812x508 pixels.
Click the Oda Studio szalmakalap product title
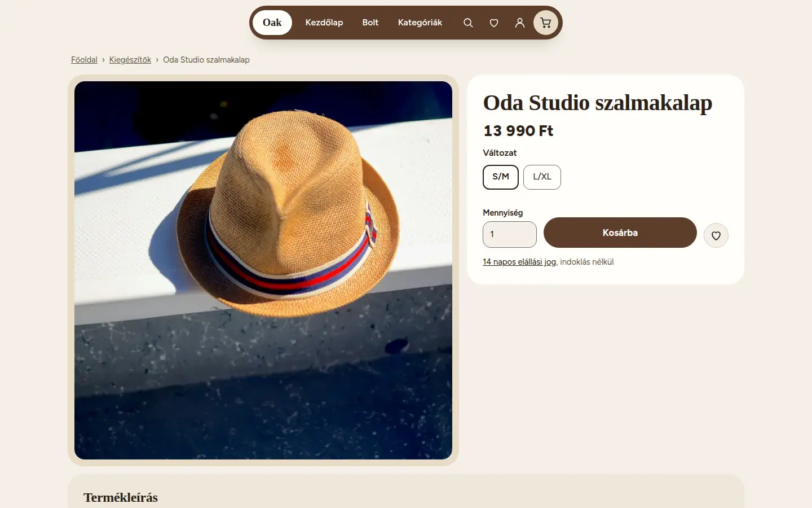[598, 103]
